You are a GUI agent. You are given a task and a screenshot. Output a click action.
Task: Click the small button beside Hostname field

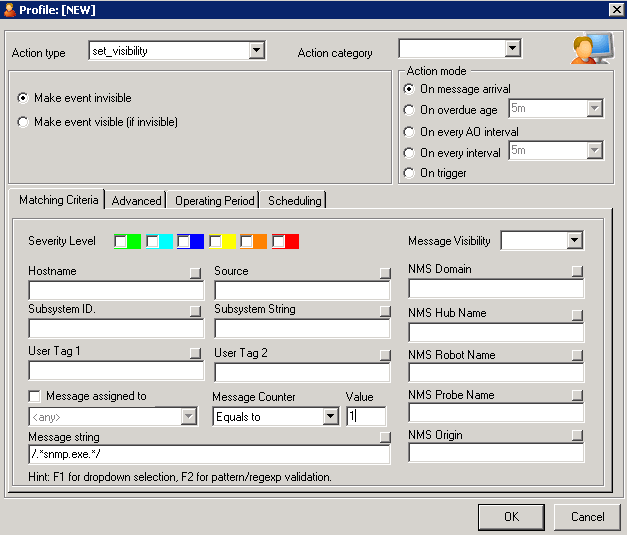coord(195,272)
